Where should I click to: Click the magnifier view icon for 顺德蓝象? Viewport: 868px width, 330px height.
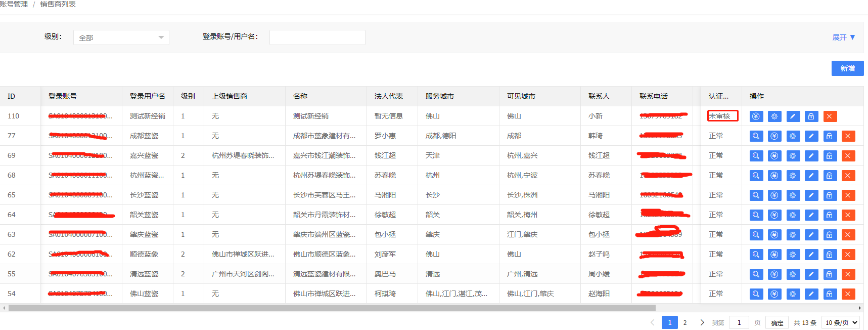point(756,255)
